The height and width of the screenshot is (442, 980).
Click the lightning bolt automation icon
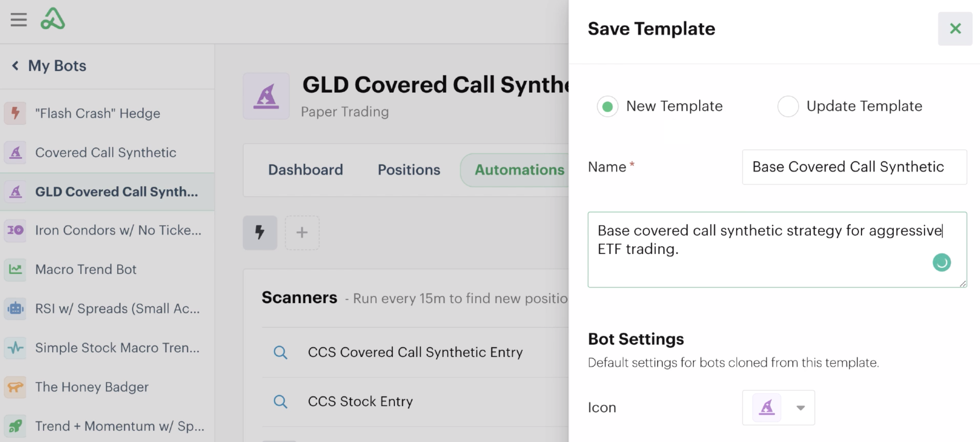pos(260,232)
